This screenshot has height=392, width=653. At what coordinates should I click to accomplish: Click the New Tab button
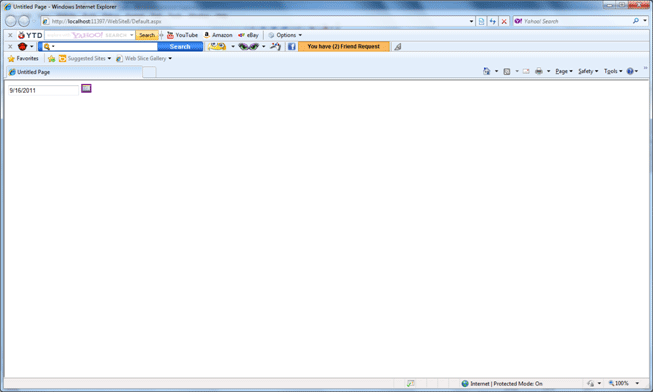coord(149,72)
